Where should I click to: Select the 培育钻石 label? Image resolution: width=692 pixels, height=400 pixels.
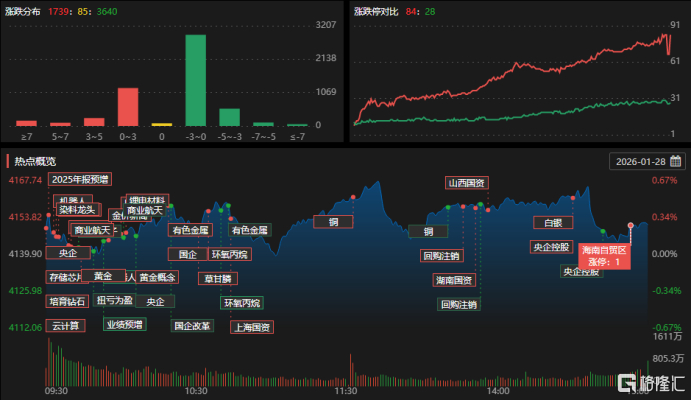coord(67,302)
